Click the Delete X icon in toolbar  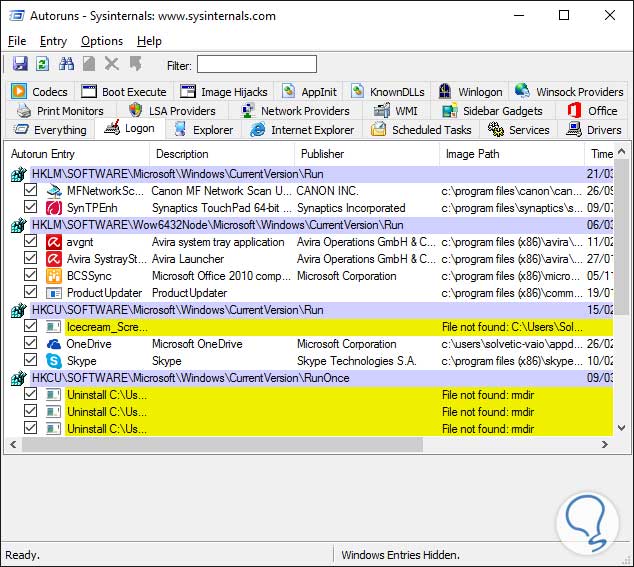(x=112, y=64)
